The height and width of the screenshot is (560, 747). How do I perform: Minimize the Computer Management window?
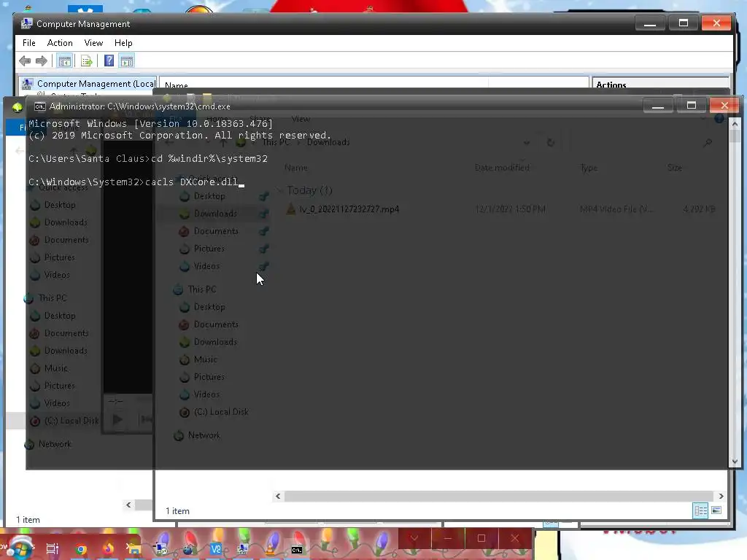tap(650, 23)
